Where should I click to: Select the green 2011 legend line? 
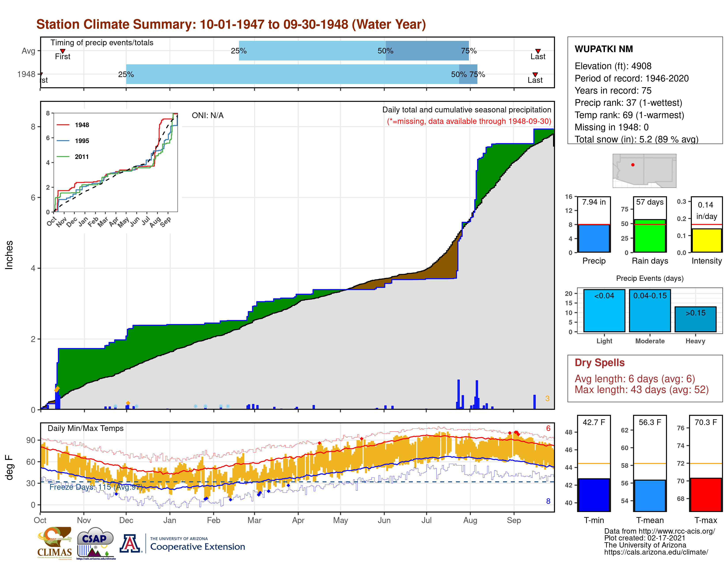coord(63,157)
